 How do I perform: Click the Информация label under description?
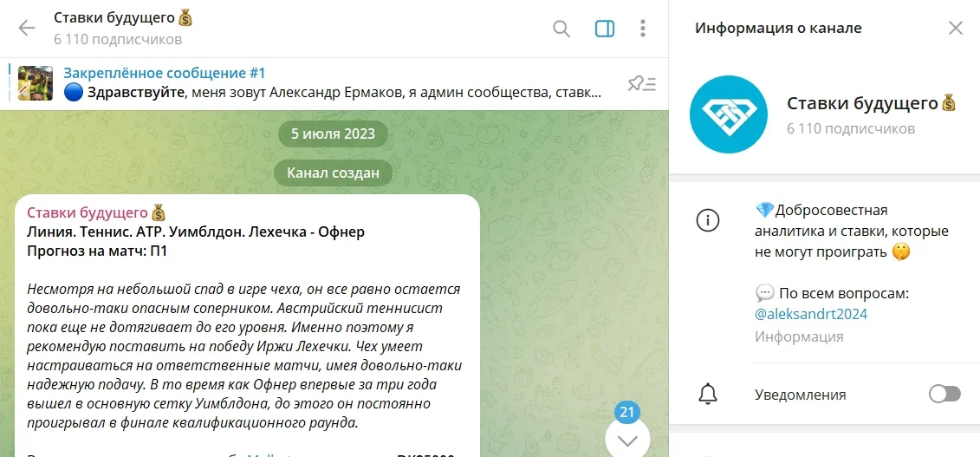[x=799, y=337]
